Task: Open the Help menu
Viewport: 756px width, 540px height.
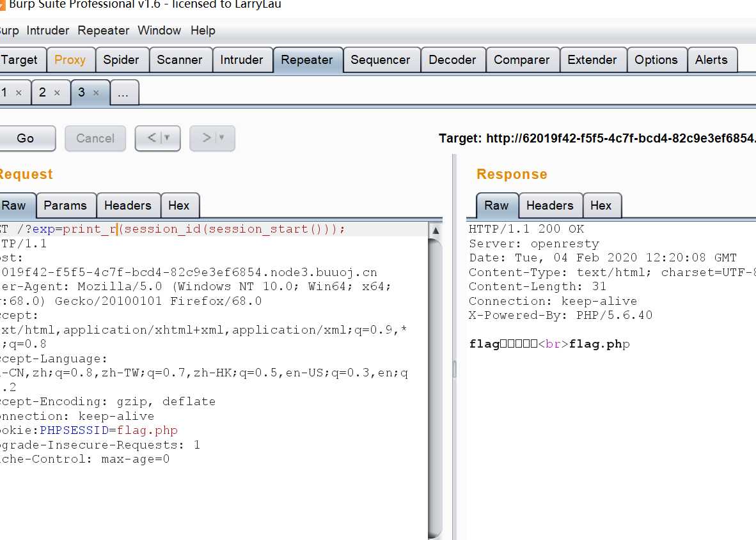Action: coord(203,31)
